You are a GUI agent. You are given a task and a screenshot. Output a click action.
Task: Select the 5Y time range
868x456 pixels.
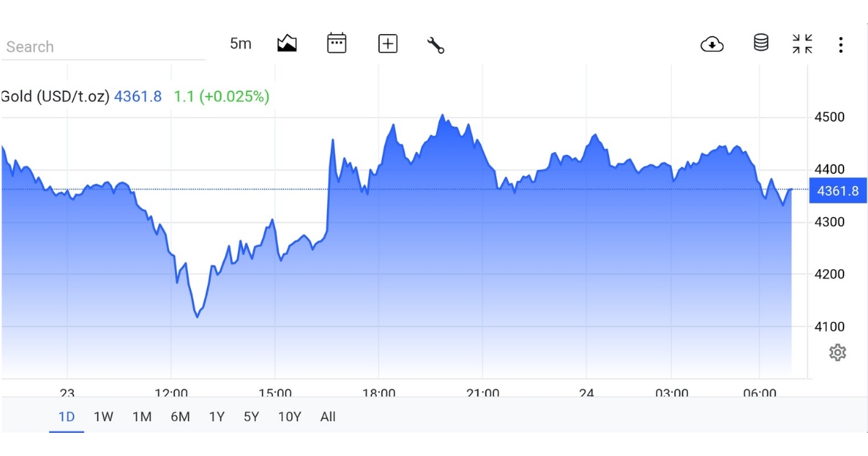[x=251, y=417]
